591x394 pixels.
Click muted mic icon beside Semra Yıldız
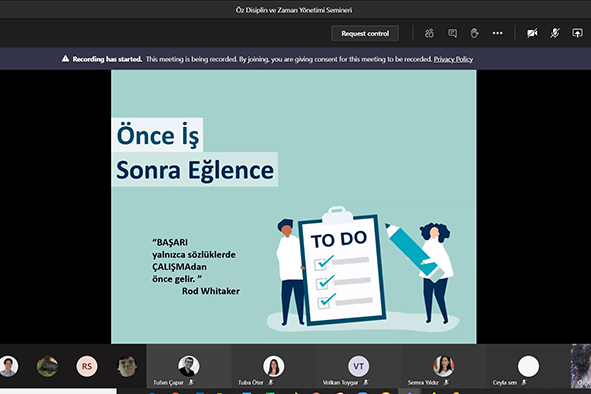pyautogui.click(x=446, y=383)
